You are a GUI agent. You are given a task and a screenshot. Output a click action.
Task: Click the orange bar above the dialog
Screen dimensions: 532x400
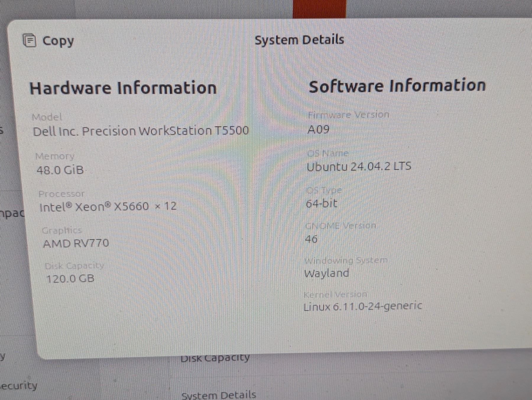pos(319,9)
